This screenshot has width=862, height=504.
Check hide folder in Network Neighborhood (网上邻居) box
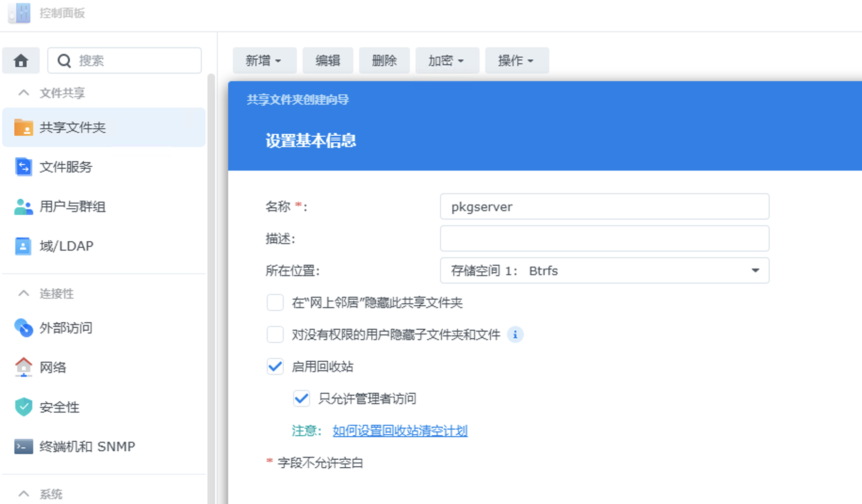coord(275,302)
